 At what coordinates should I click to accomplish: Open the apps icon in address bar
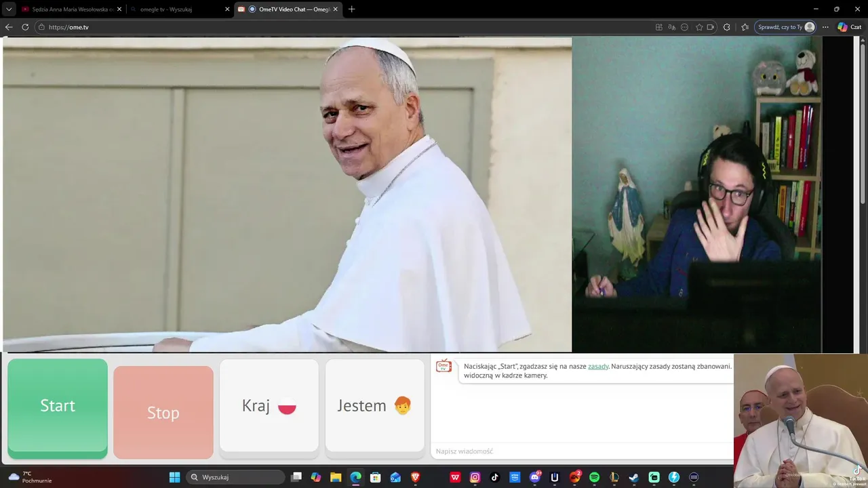[658, 27]
